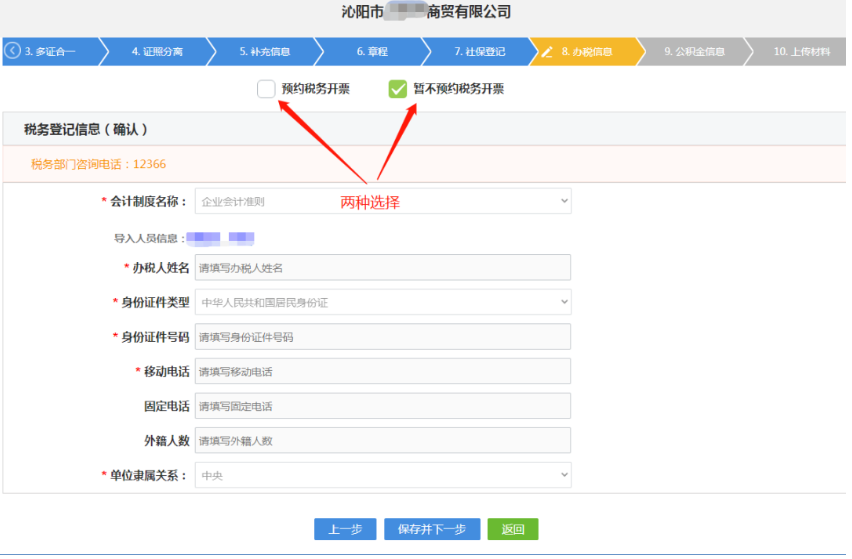Viewport: 852px width, 559px height.
Task: Open the 单位隶属关系 dropdown
Action: click(x=382, y=475)
